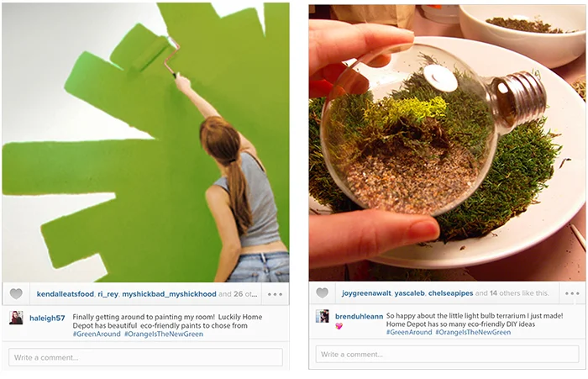
Task: Like brenduhleann's terrarium post with heart icon
Action: [x=322, y=293]
